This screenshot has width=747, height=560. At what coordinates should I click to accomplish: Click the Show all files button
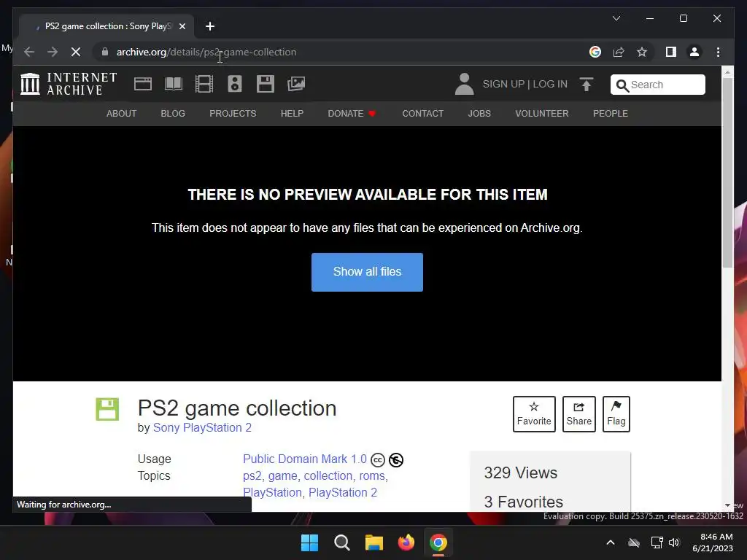[x=368, y=273]
